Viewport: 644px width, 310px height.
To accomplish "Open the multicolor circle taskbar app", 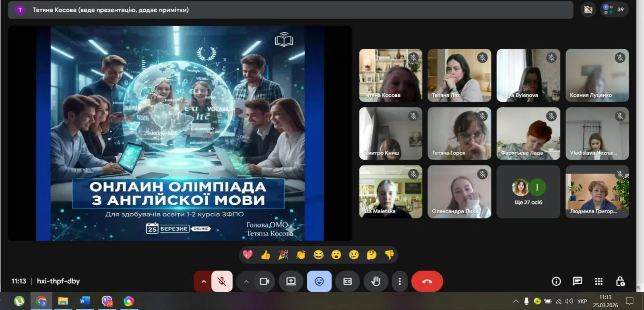I will click(x=129, y=301).
